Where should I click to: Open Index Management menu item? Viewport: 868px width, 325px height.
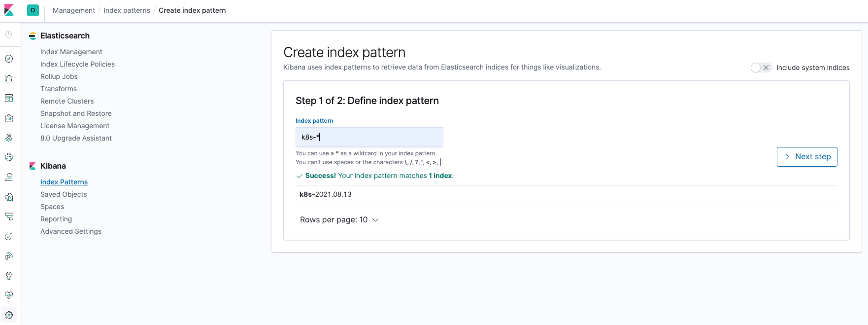(71, 52)
